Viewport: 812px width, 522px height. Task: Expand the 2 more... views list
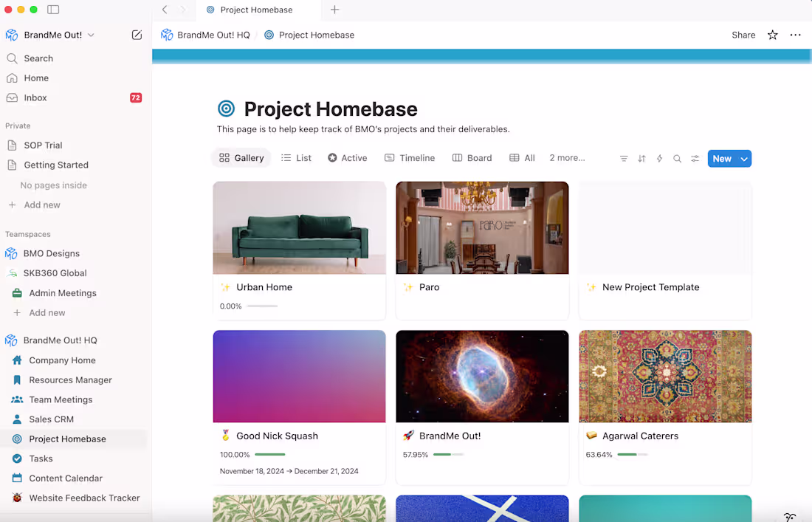coord(567,157)
